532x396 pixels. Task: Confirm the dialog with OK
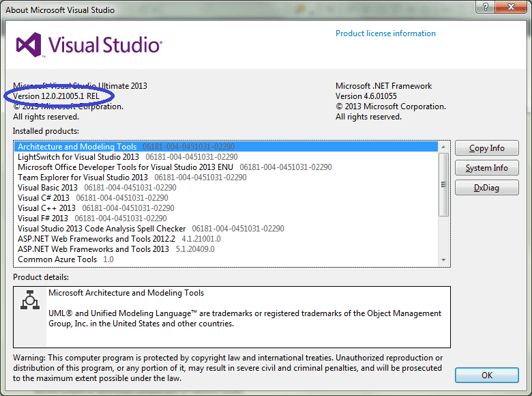pyautogui.click(x=486, y=376)
